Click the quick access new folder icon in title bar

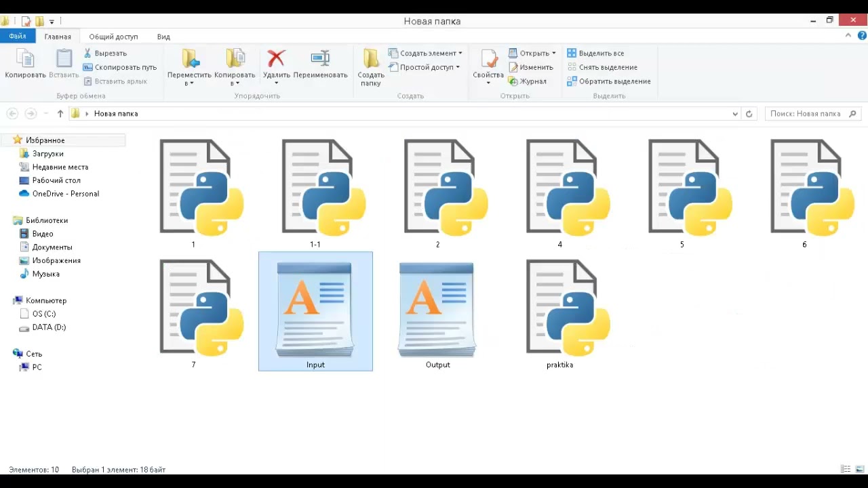click(39, 21)
